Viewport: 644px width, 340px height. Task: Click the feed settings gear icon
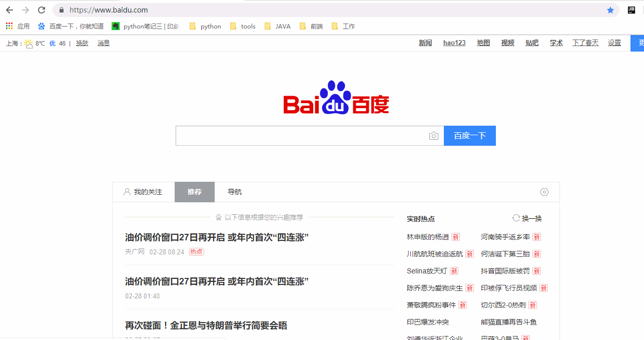click(x=544, y=192)
